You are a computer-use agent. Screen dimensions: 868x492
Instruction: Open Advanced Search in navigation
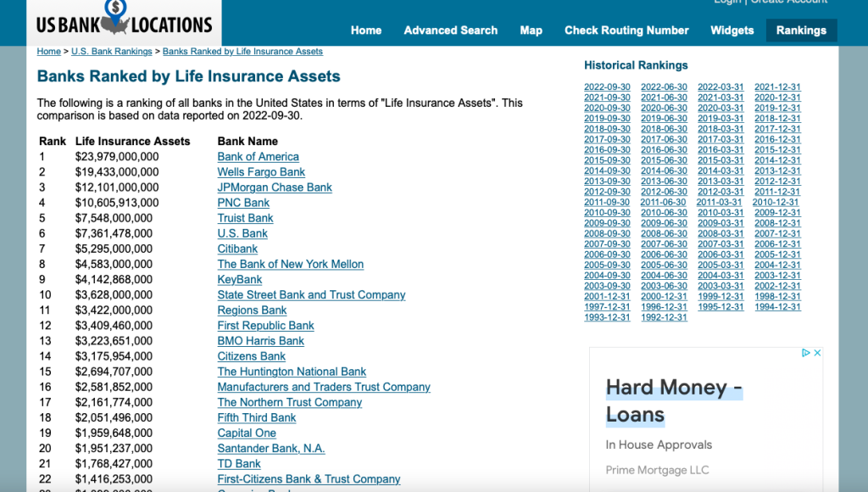click(451, 31)
